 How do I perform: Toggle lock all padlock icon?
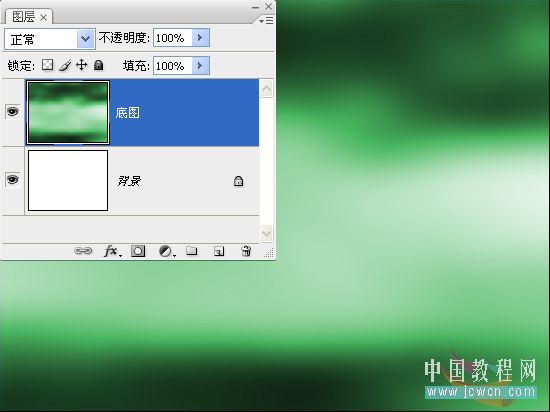99,65
